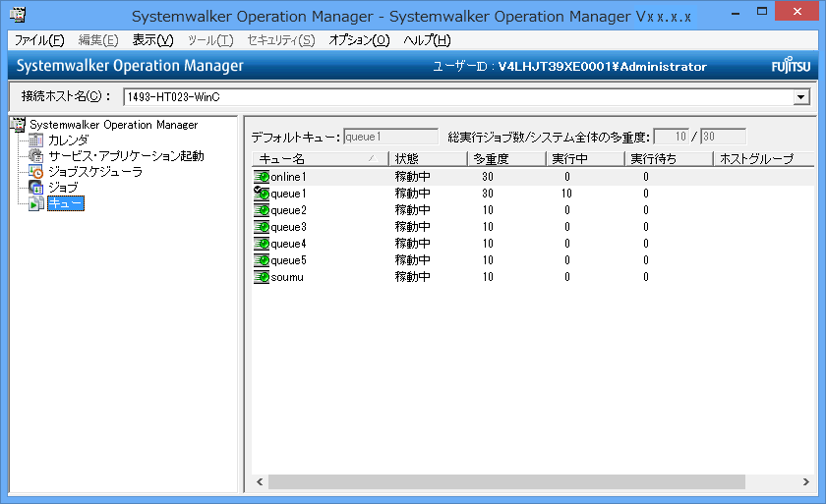Screen dimensions: 826x504
Task: Open the 表示(V) menu
Action: click(152, 40)
